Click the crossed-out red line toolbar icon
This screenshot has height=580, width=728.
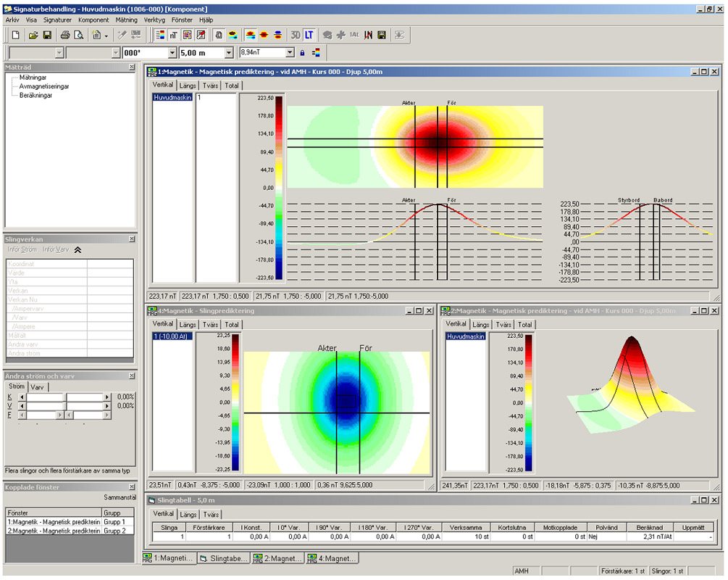click(368, 35)
